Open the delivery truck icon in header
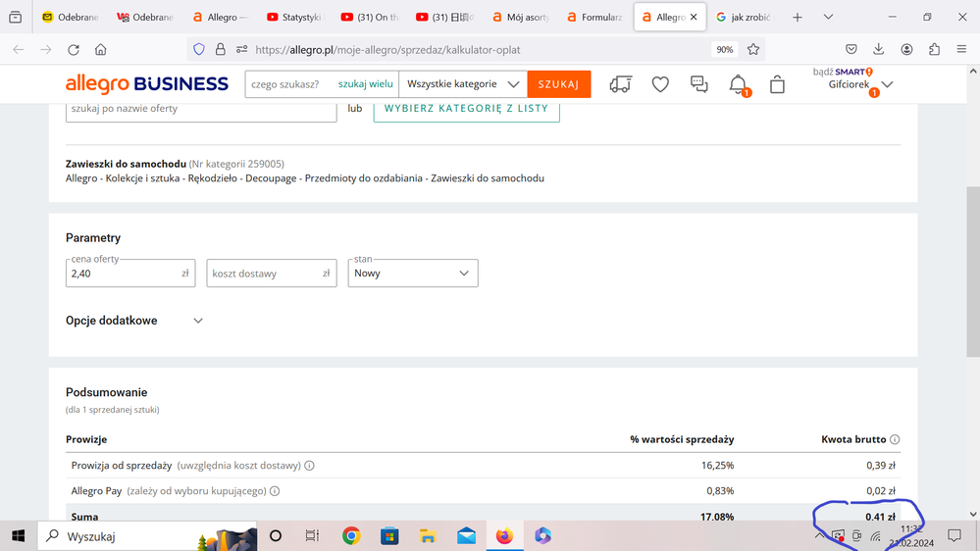This screenshot has width=980, height=551. (x=620, y=85)
